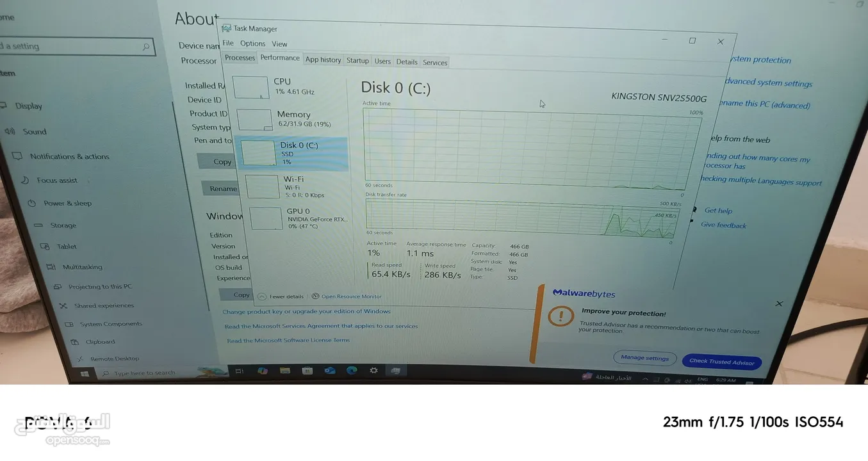The height and width of the screenshot is (461, 868).
Task: Select the GPU 0 graph thumbnail
Action: [x=266, y=218]
